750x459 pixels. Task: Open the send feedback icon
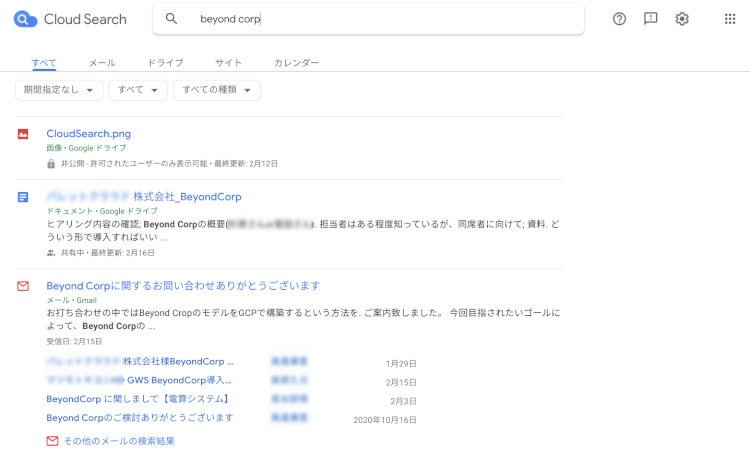[650, 19]
